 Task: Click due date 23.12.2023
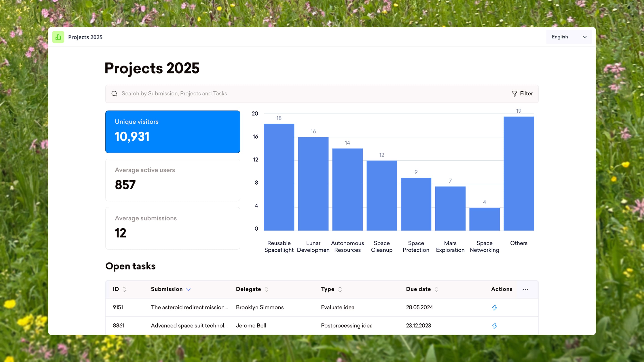(x=419, y=326)
